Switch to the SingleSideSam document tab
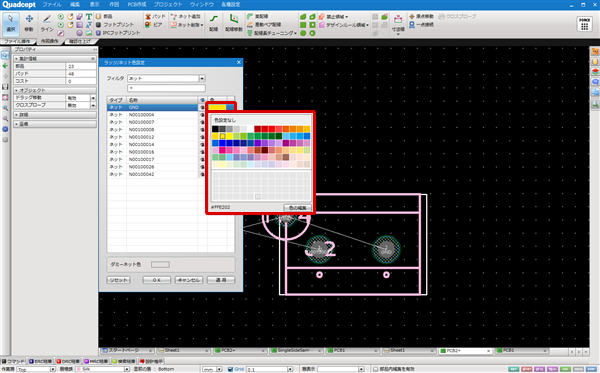Image resolution: width=600 pixels, height=373 pixels. pos(296,350)
